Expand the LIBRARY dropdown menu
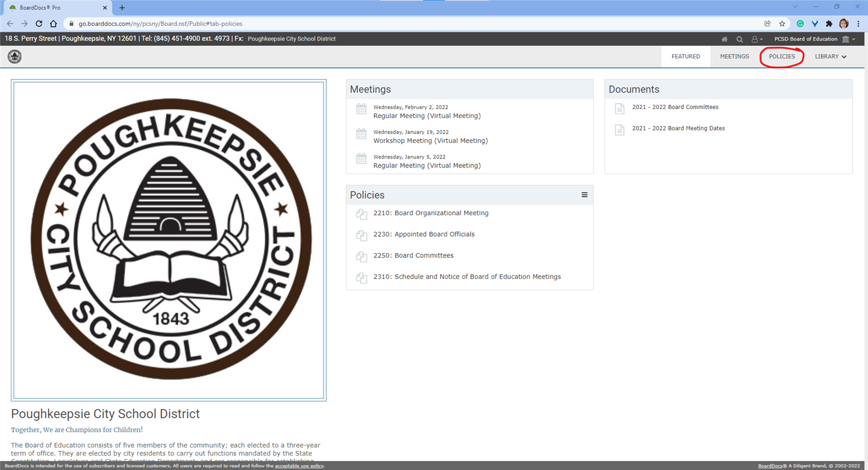868x470 pixels. tap(831, 57)
